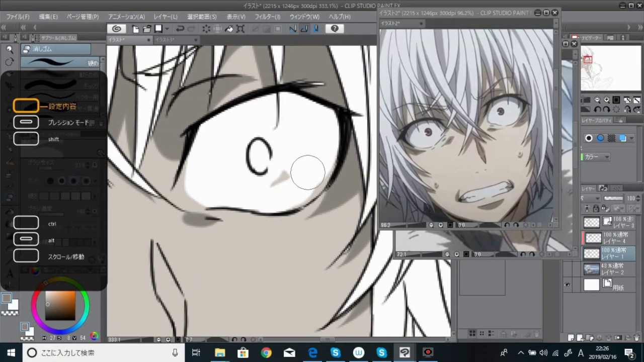The height and width of the screenshot is (362, 644).
Task: Open the レイヤー(L) menu
Action: 165,17
